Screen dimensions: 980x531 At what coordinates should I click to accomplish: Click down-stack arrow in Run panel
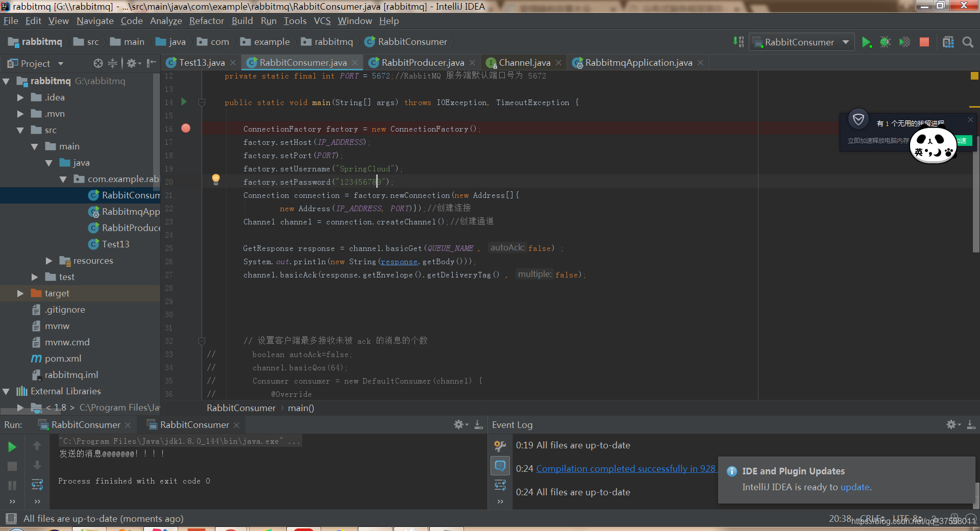pos(37,465)
